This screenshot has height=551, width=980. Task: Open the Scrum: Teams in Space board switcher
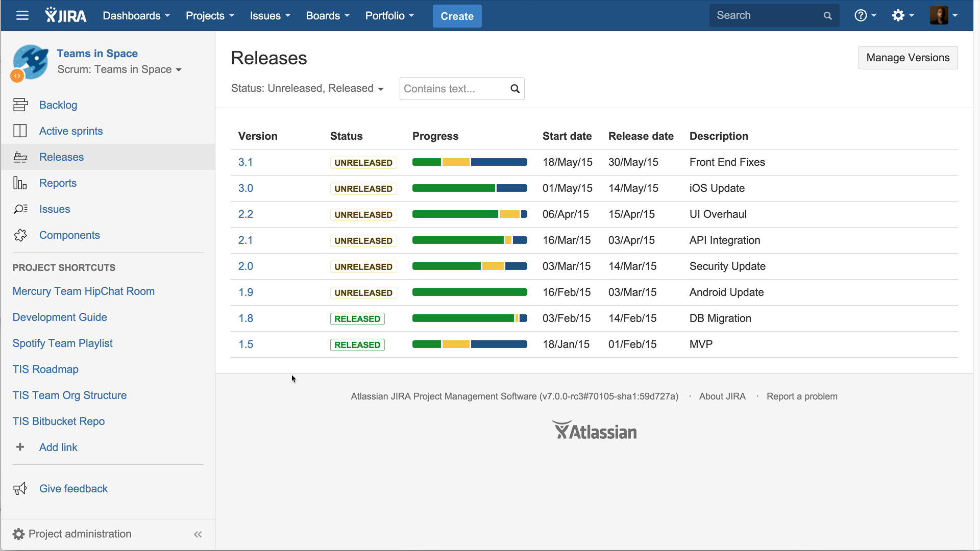[119, 70]
